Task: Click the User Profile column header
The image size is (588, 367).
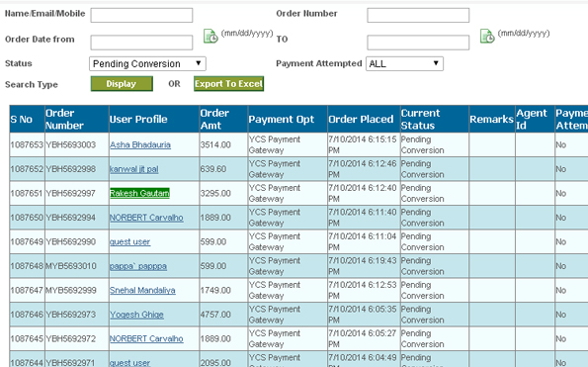Action: click(x=154, y=120)
